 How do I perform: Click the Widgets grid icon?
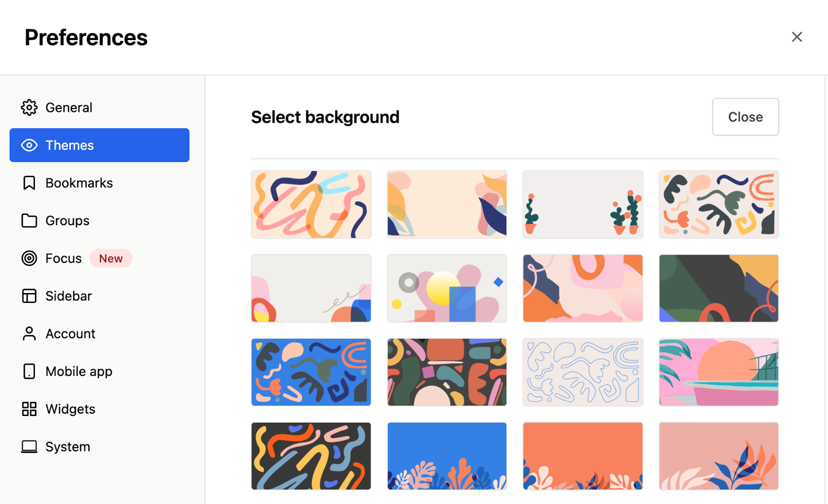pyautogui.click(x=29, y=409)
